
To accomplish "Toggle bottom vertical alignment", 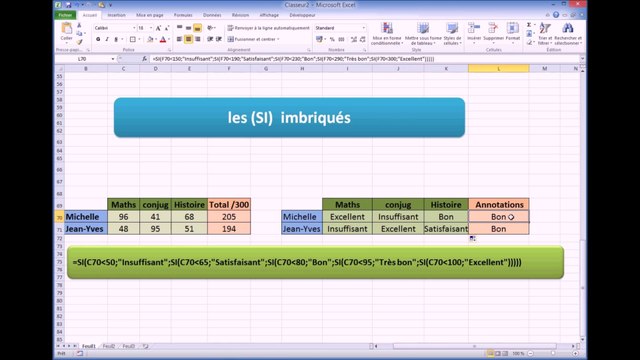I will [197, 28].
